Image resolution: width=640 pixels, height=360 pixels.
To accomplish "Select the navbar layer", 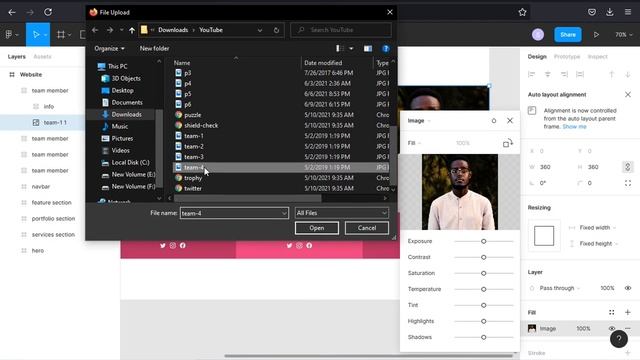I will tap(41, 187).
